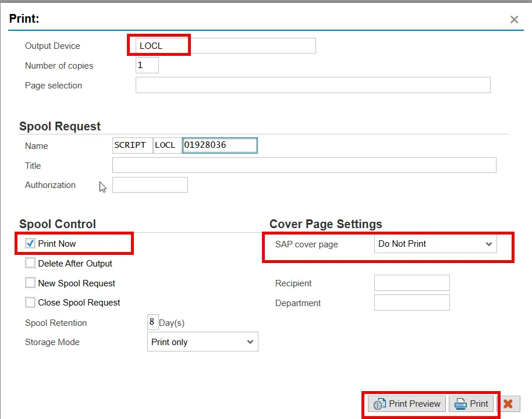The image size is (532, 419).
Task: Click the spool name LOCL field
Action: tap(168, 145)
